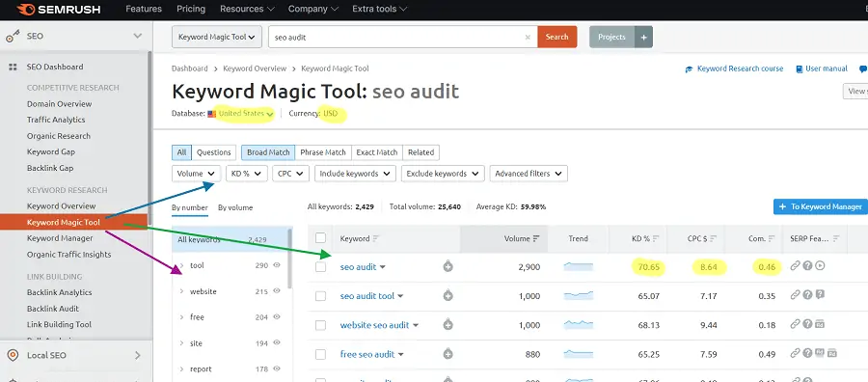Screen dimensions: 868x382
Task: Switch to By volume grouping tab
Action: (235, 208)
